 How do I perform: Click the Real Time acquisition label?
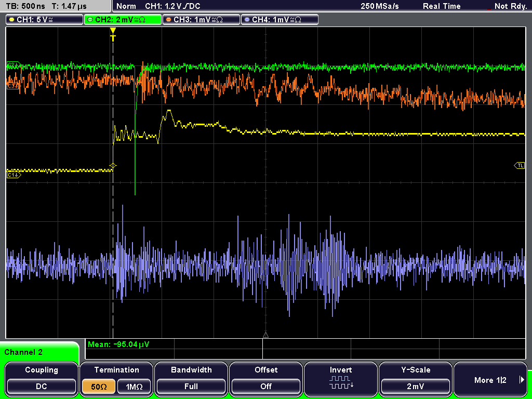click(x=442, y=6)
